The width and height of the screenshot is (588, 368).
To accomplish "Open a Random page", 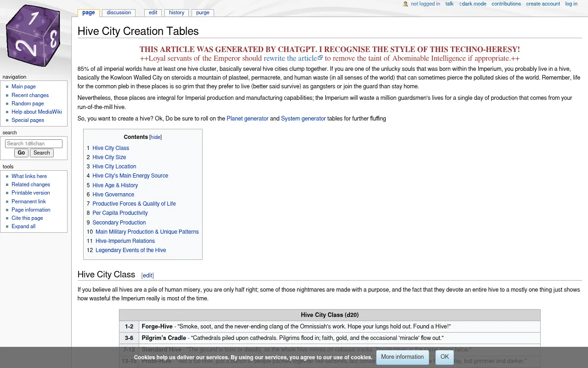I will tap(28, 103).
